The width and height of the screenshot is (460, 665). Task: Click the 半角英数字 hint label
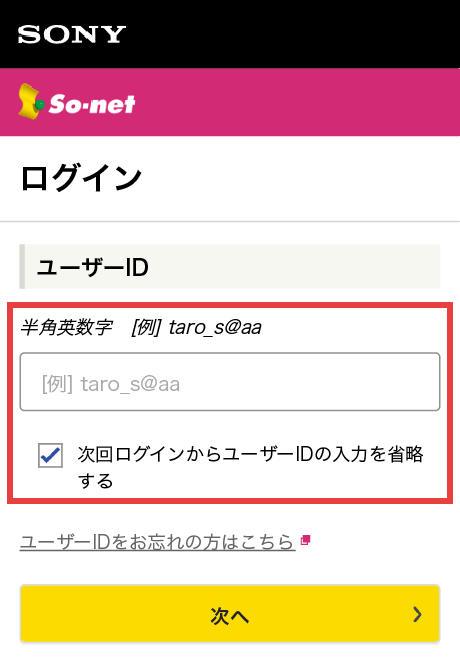click(x=66, y=327)
